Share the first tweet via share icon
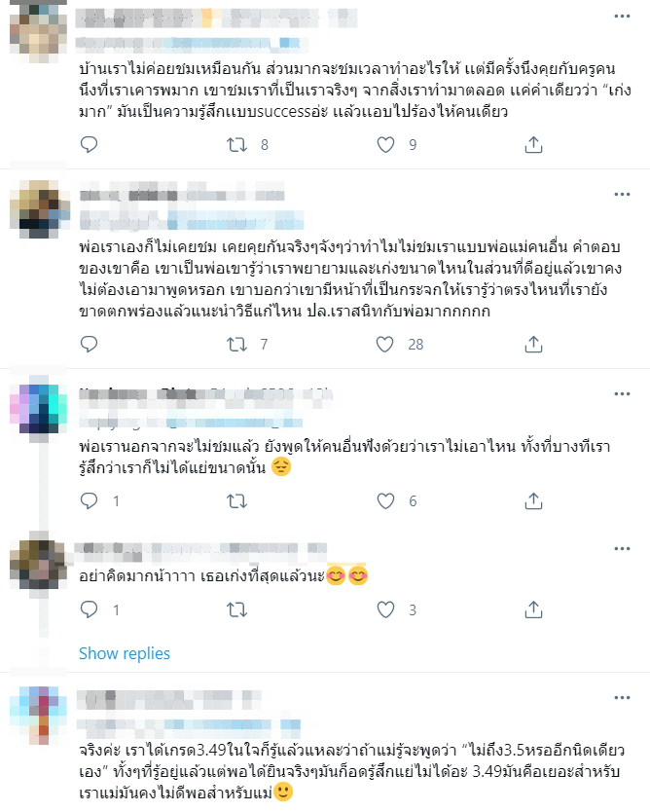650x812 pixels. coord(533,144)
